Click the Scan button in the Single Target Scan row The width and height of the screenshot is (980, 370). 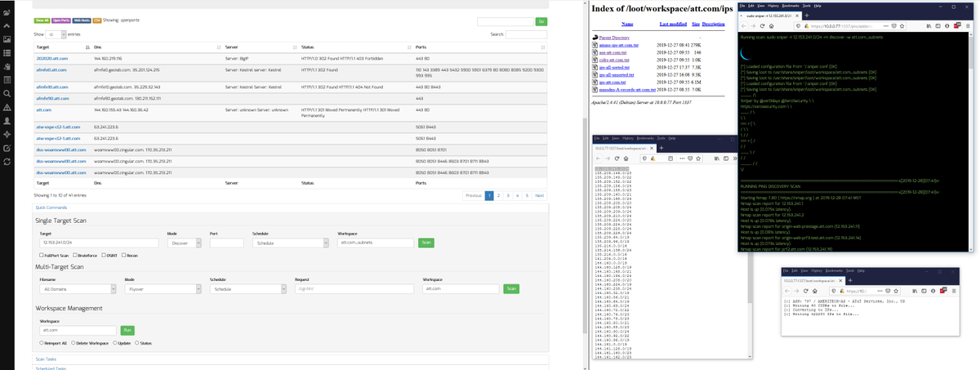[426, 243]
